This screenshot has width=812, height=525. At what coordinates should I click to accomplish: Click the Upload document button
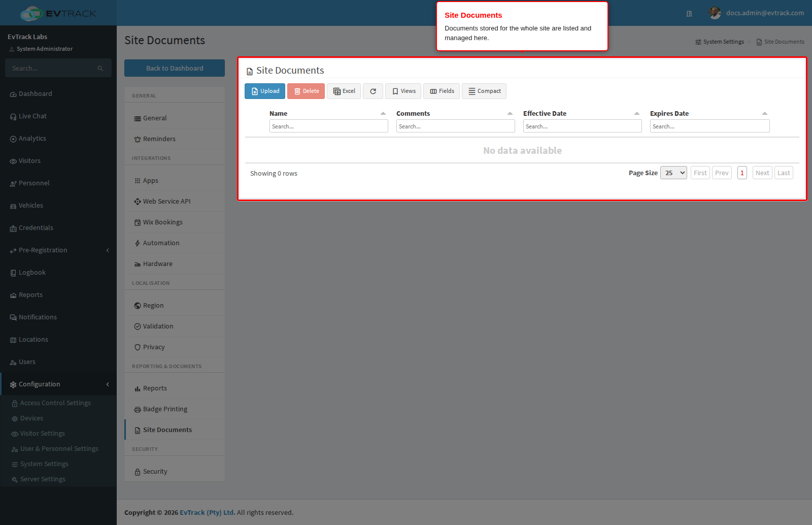pyautogui.click(x=265, y=91)
